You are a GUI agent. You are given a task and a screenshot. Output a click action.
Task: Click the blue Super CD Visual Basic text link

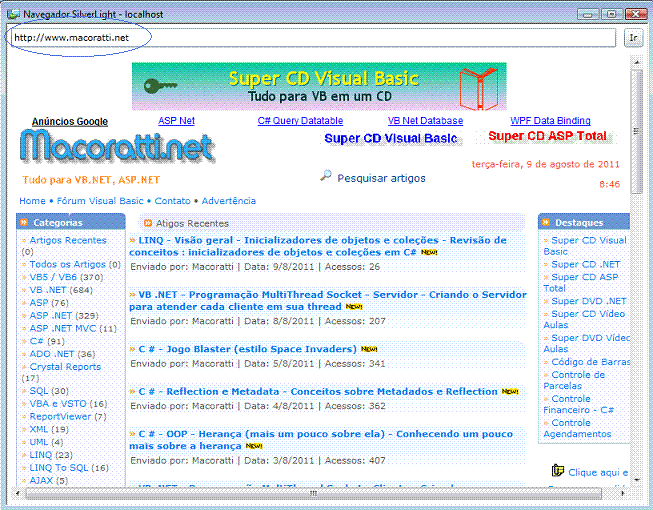point(391,138)
